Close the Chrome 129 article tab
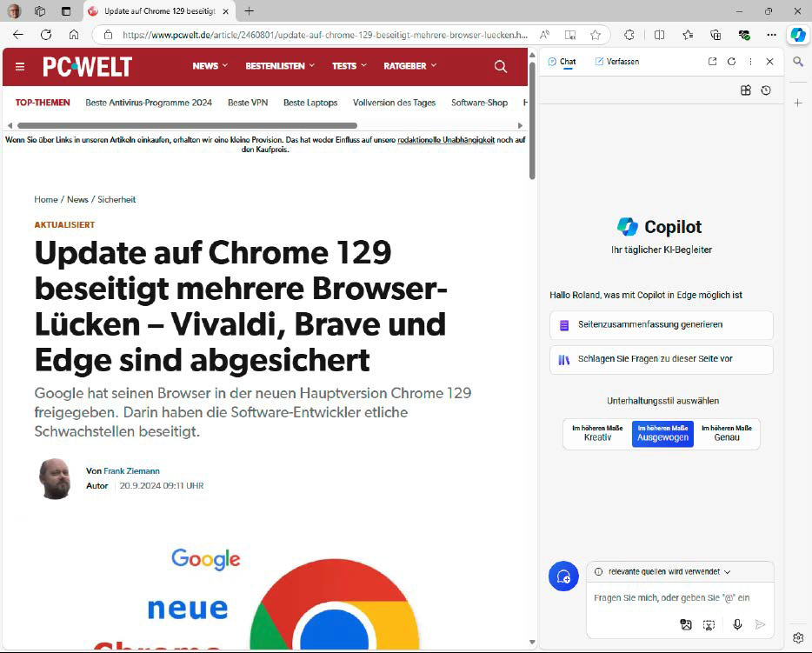 [226, 11]
